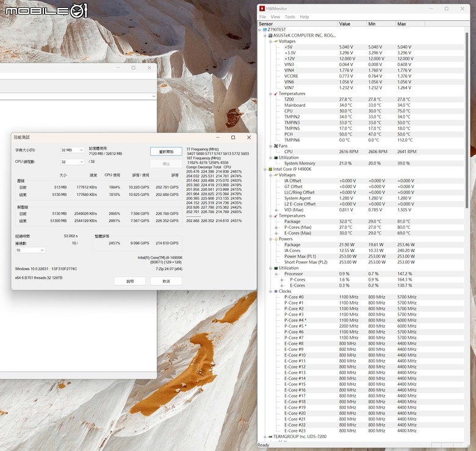Click the ASUSTeK Voltages lightning icon
Image resolution: width=476 pixels, height=451 pixels.
coord(276,41)
